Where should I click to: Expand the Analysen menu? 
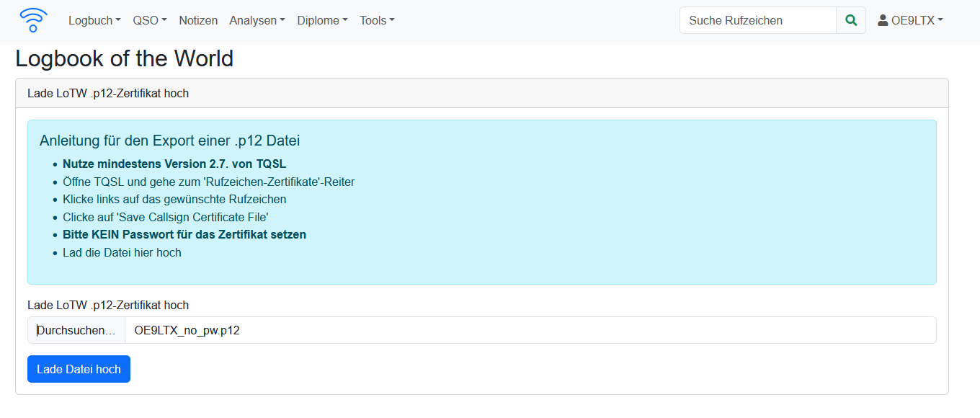[257, 20]
